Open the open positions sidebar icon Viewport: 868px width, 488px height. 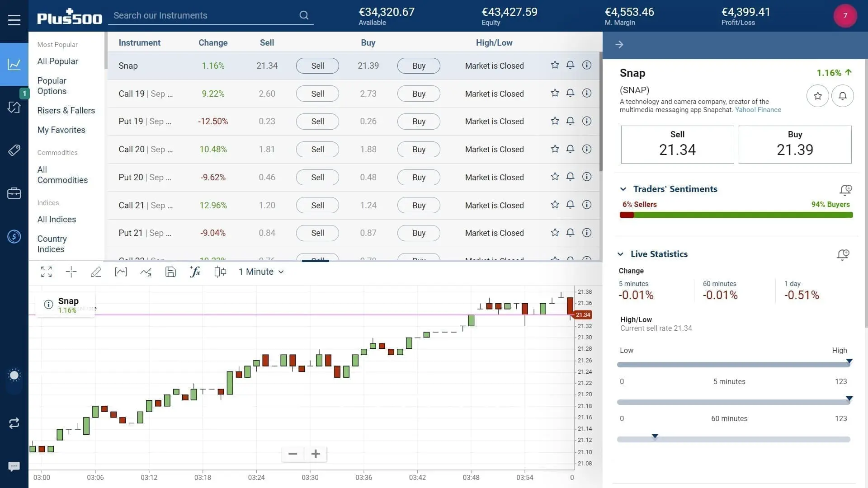pyautogui.click(x=14, y=107)
